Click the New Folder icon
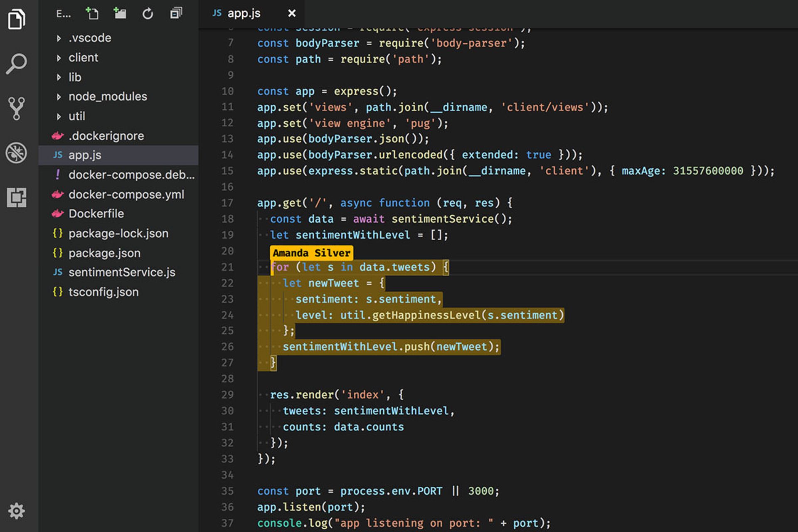The width and height of the screenshot is (798, 532). point(120,14)
